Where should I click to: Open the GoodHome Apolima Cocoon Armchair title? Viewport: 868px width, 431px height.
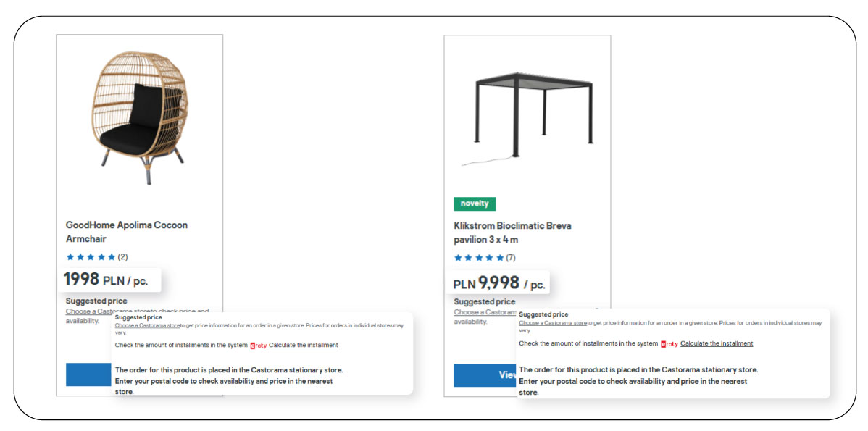coord(126,232)
